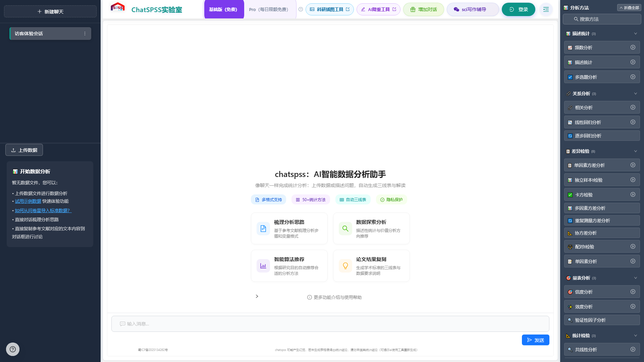Click the 自动三线表 tag
Viewport: 644px width, 362px height.
[x=353, y=199]
